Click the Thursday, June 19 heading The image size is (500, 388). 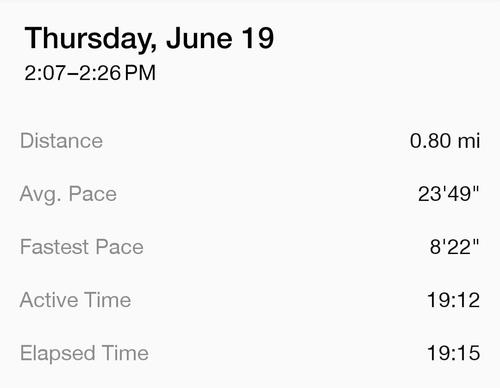(149, 39)
